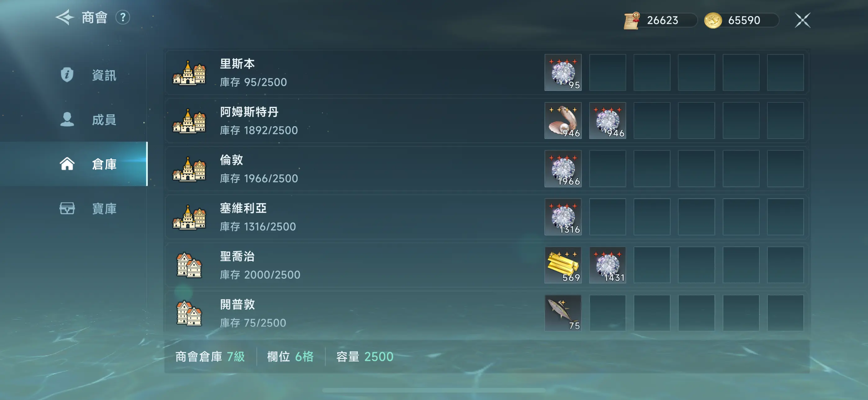Close the guild window with X
The height and width of the screenshot is (400, 868).
[802, 20]
